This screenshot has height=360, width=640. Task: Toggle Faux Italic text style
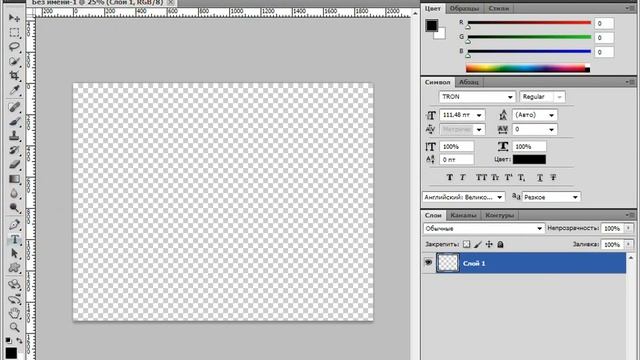pyautogui.click(x=462, y=177)
